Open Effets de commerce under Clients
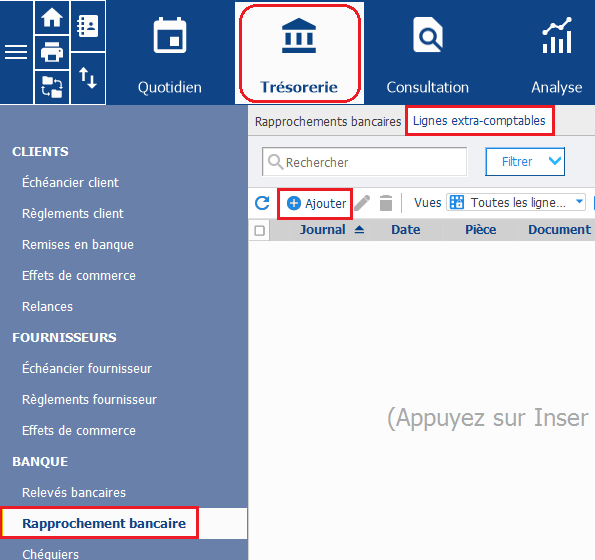The width and height of the screenshot is (595, 560). click(x=79, y=275)
